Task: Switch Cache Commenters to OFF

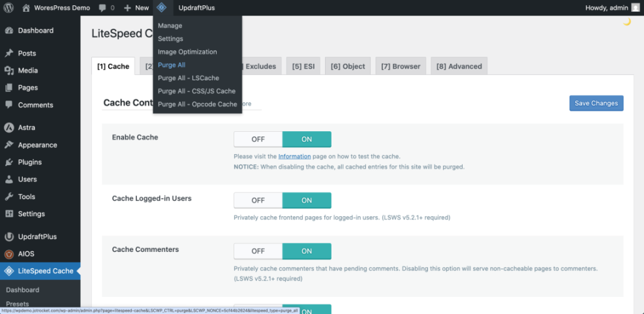Action: pos(258,251)
